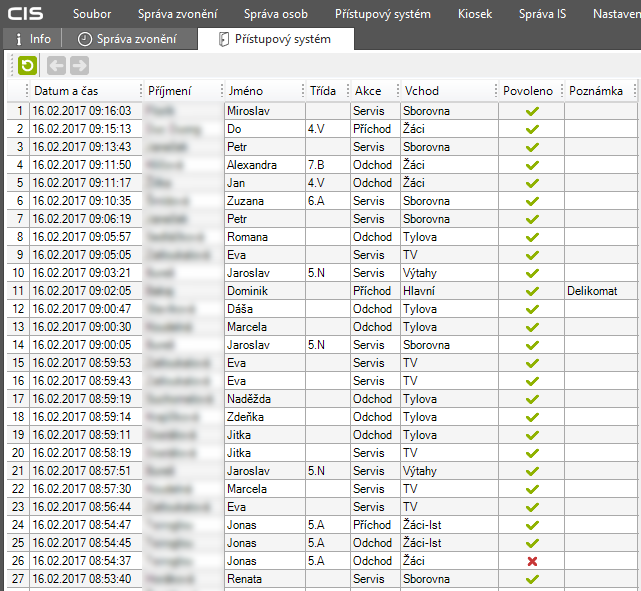Open the Kiosek menu
The width and height of the screenshot is (641, 591).
475,14
